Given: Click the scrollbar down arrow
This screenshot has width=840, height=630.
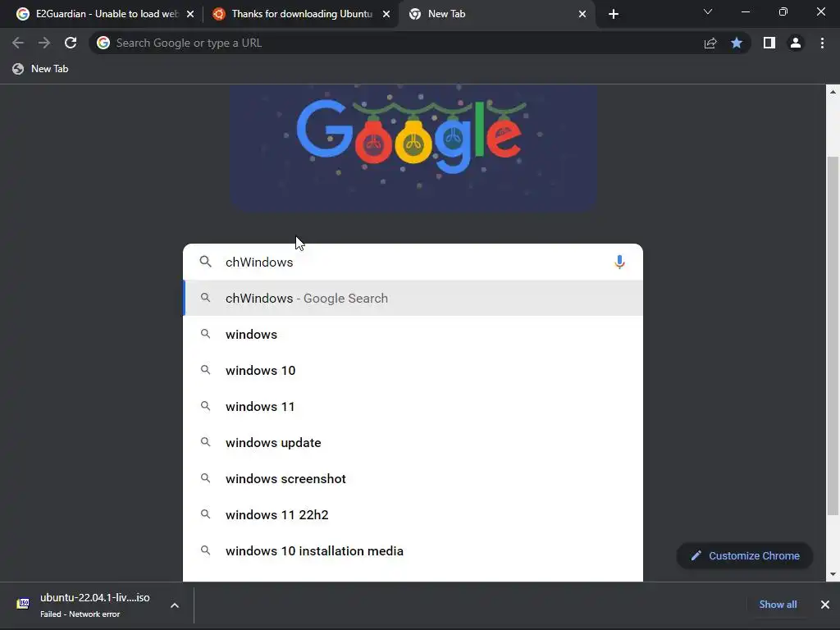Looking at the screenshot, I should [833, 574].
